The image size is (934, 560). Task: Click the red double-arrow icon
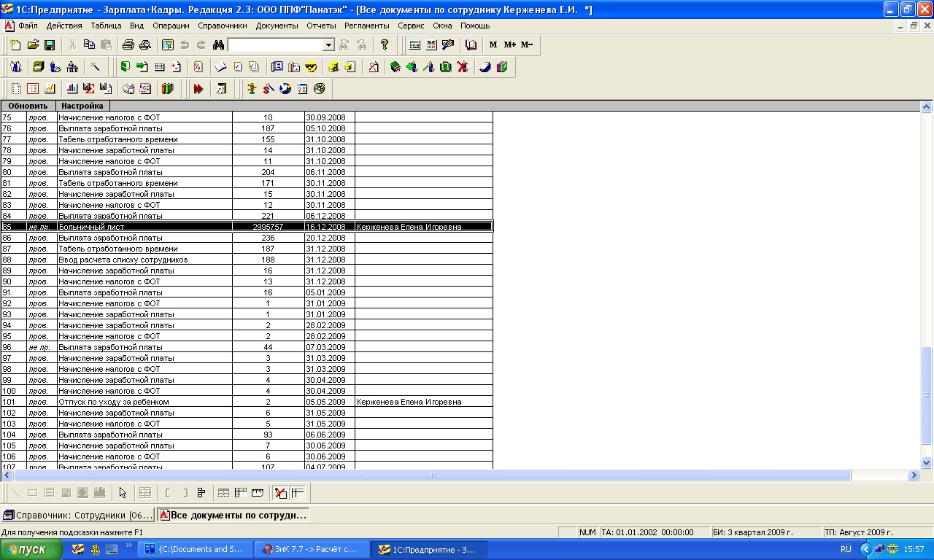[198, 89]
